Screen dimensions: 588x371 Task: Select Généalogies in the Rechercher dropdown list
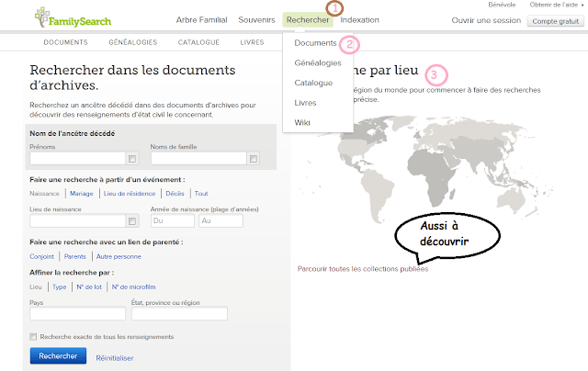coord(318,62)
